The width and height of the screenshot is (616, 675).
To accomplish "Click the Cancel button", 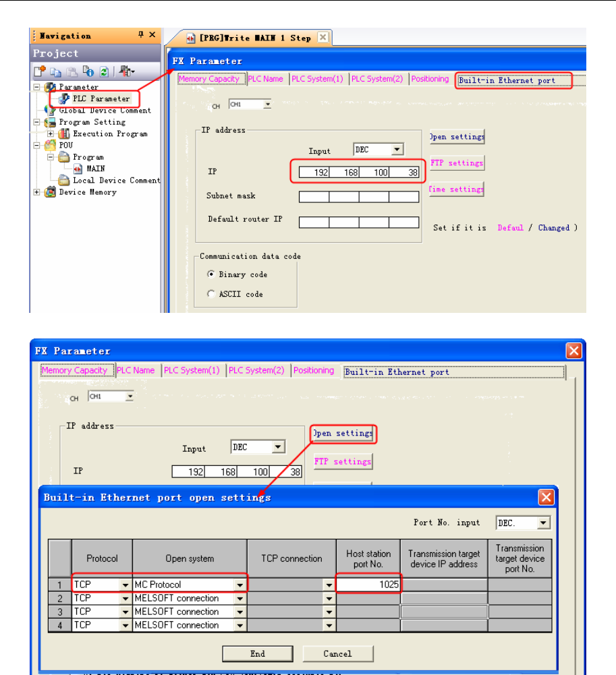I will tap(338, 653).
